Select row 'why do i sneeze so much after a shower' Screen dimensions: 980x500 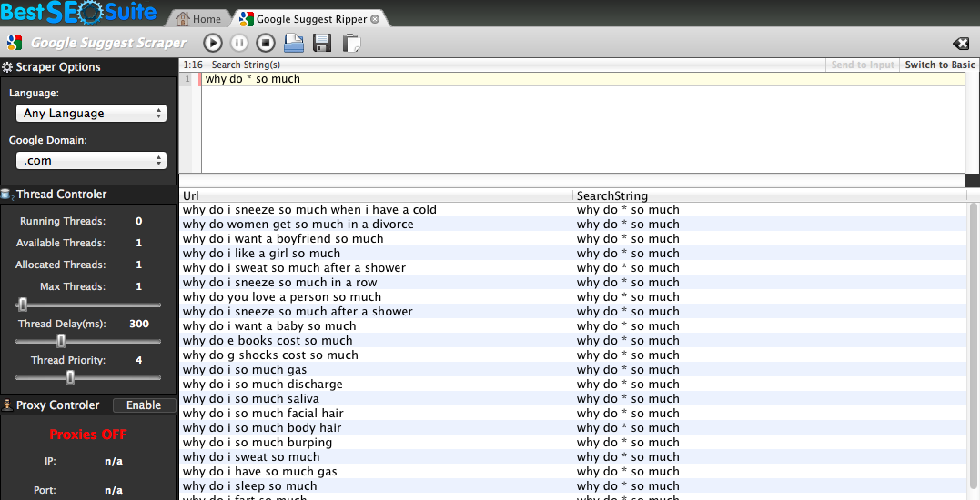pos(572,312)
